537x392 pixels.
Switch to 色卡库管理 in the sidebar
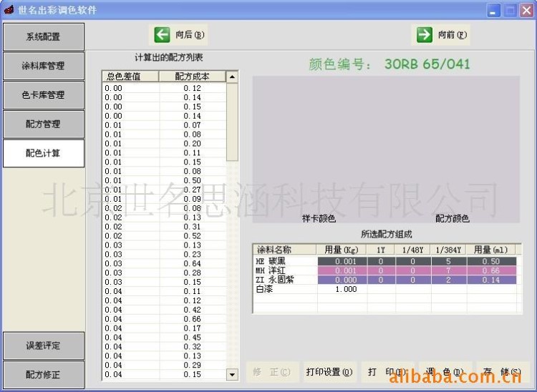point(43,95)
